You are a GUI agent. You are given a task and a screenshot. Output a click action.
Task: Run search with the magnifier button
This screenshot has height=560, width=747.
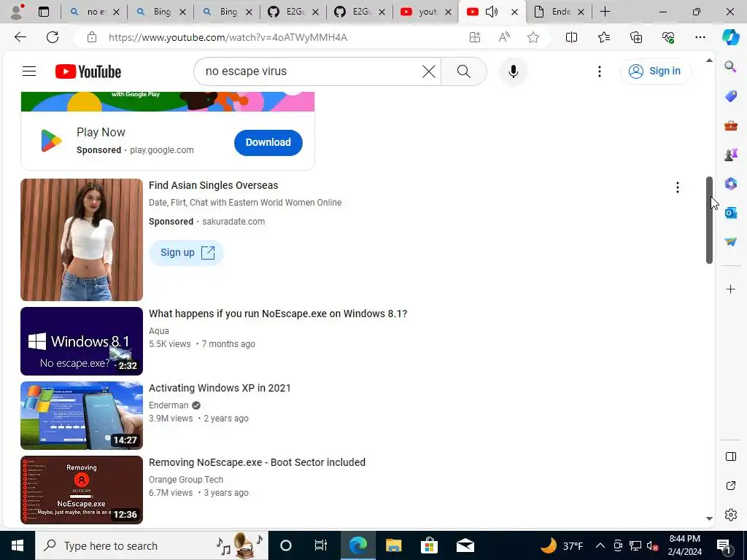point(463,71)
